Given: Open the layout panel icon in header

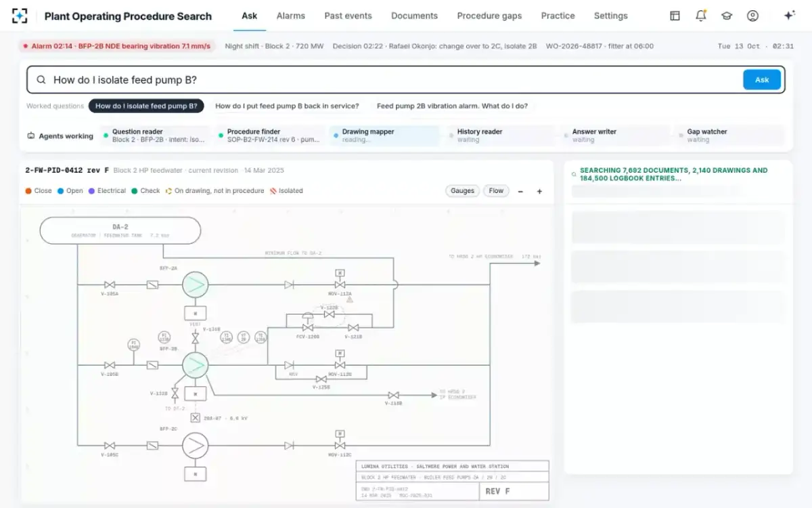Looking at the screenshot, I should point(675,16).
